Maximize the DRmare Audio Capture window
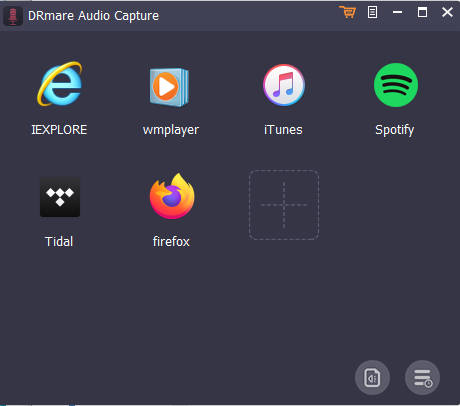Viewport: 460px width, 406px height. [422, 12]
